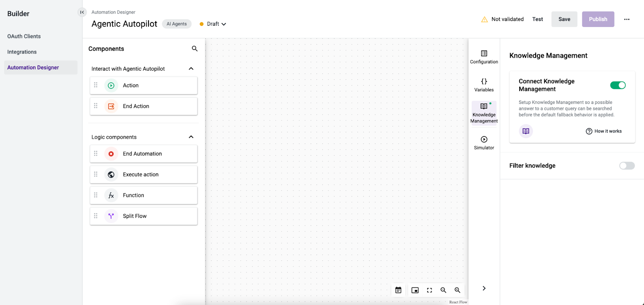Select the End Automation stop icon
This screenshot has width=644, height=305.
point(111,154)
